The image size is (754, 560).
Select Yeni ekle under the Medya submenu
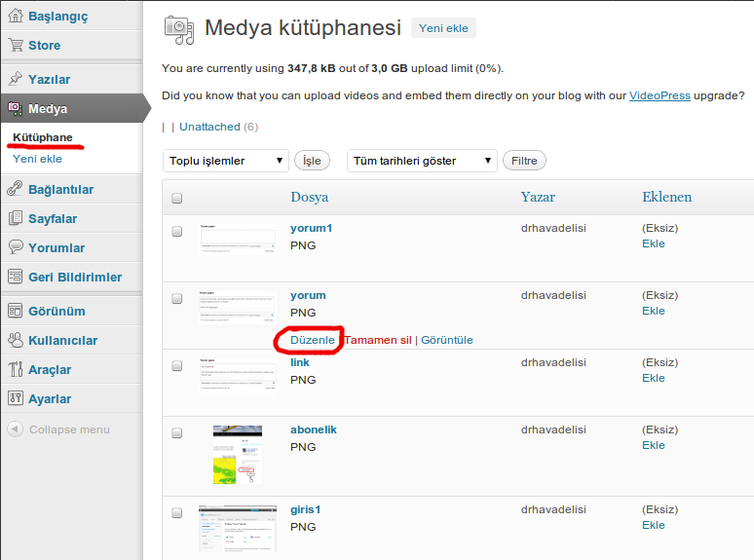37,159
